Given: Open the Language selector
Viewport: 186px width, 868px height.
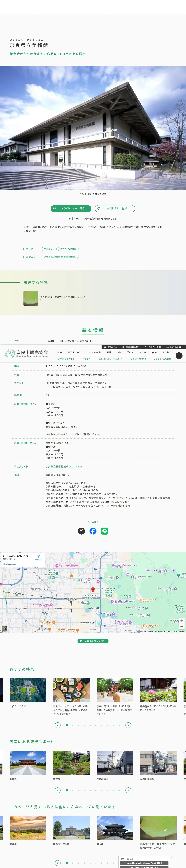Looking at the screenshot, I should point(174,347).
